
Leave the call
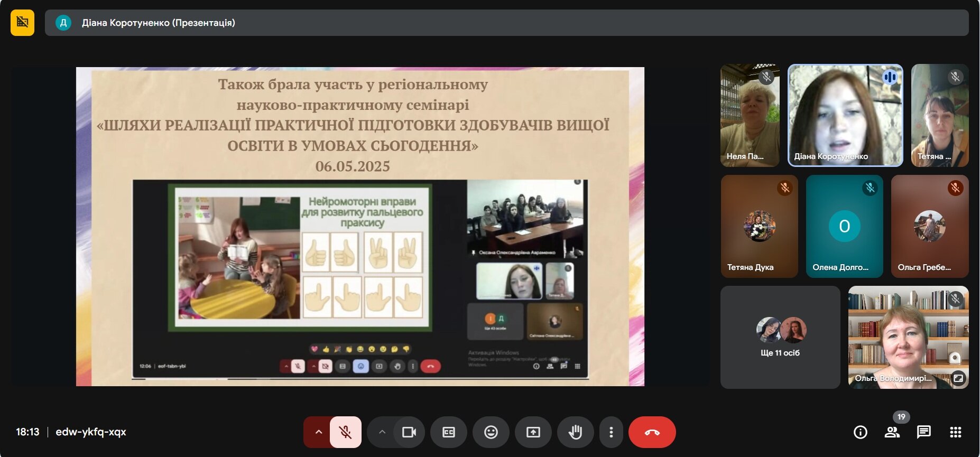pos(652,432)
